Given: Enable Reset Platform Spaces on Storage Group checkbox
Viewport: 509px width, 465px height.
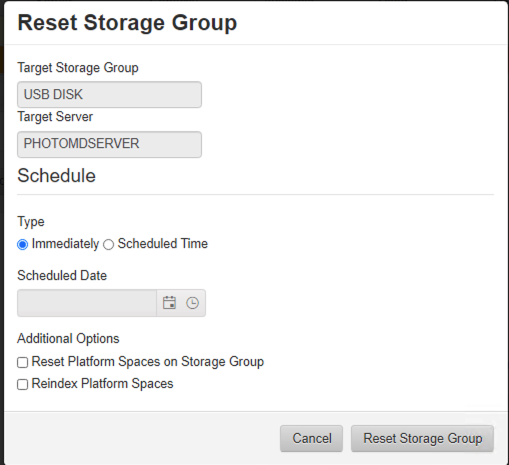Looking at the screenshot, I should click(22, 362).
